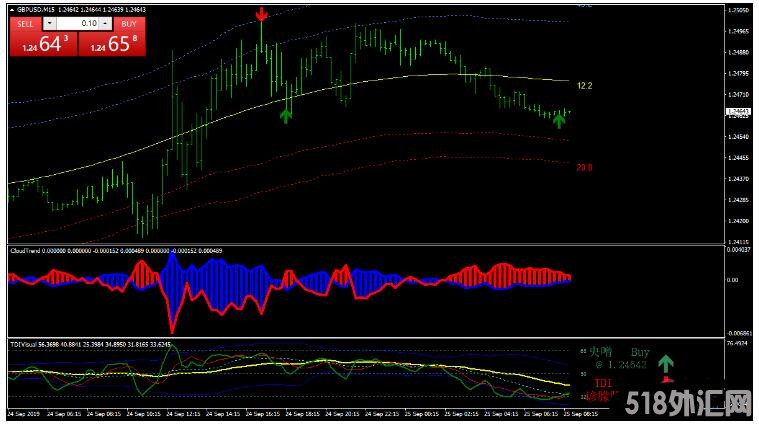The height and width of the screenshot is (427, 759).
Task: Click the 24 Sep 10:15 time axis label
Action: (143, 414)
